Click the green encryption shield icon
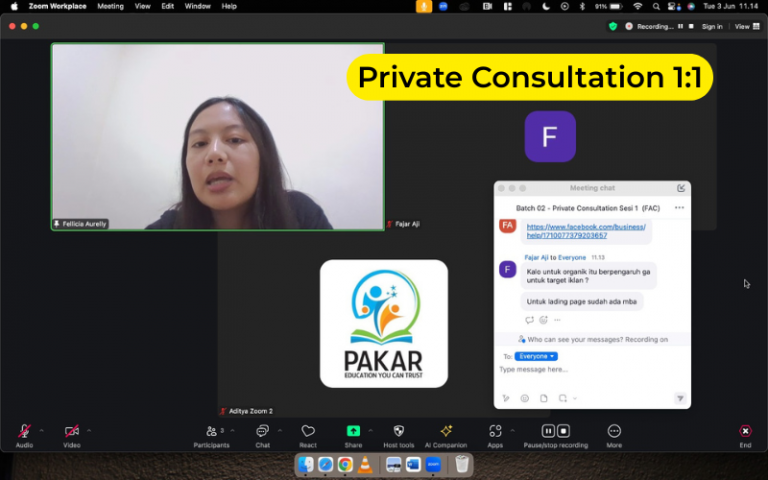This screenshot has height=480, width=768. pyautogui.click(x=613, y=26)
